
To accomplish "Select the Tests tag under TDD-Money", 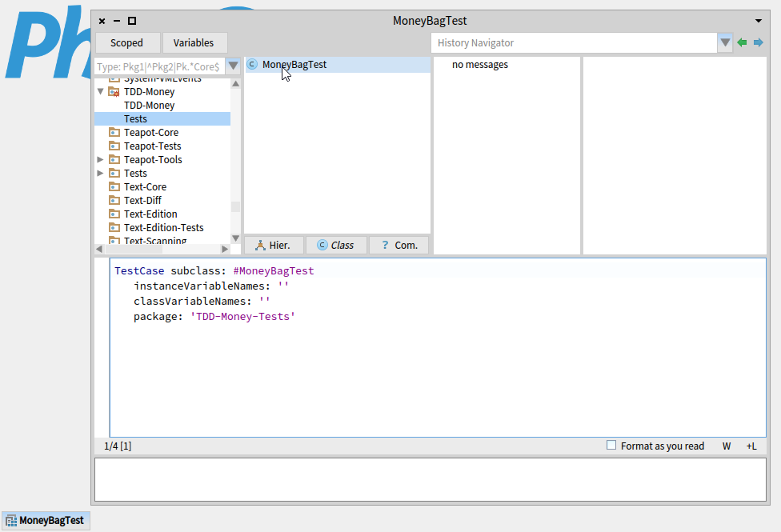I will click(x=135, y=118).
